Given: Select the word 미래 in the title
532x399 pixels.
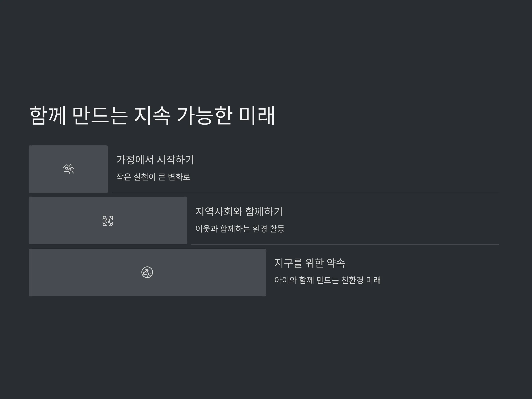Looking at the screenshot, I should point(257,116).
